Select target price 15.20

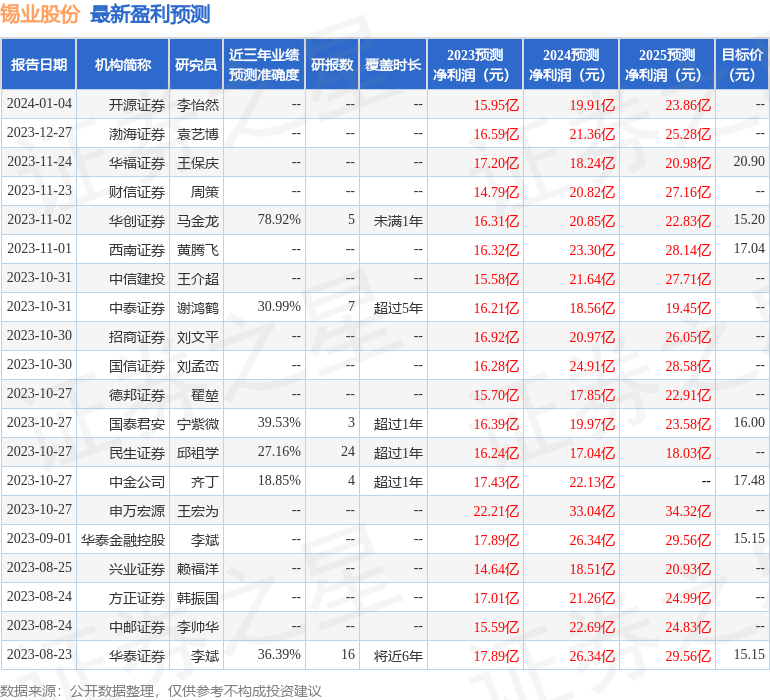(749, 220)
